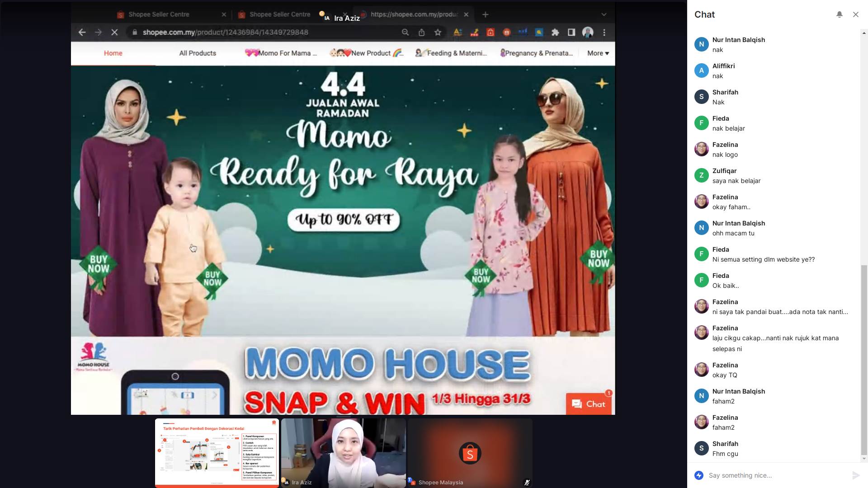The image size is (868, 488).
Task: Open the orange Shopee Chat button
Action: click(x=588, y=404)
